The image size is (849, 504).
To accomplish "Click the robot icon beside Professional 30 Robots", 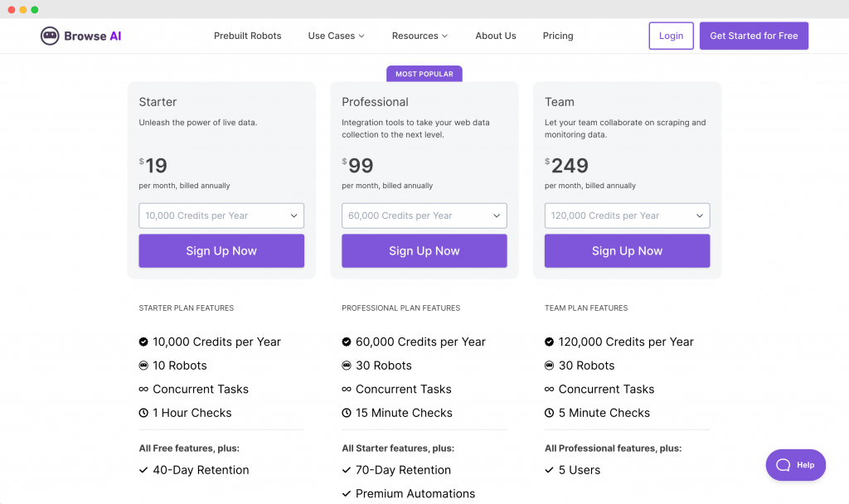I will coord(347,366).
